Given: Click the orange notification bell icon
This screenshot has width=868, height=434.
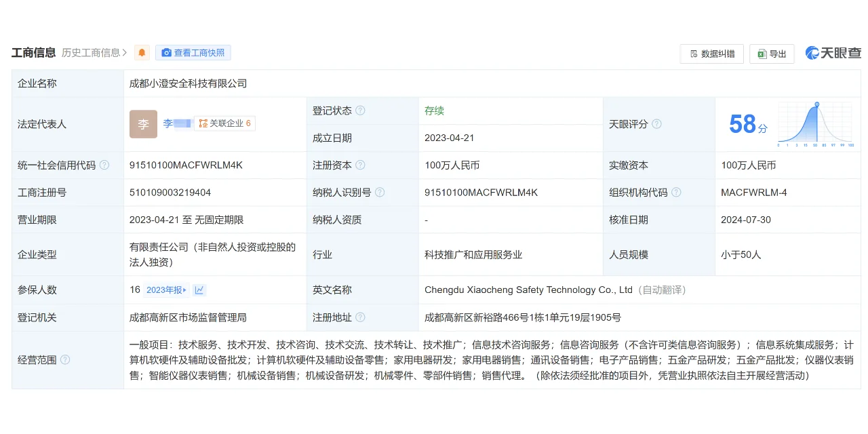Looking at the screenshot, I should (x=142, y=52).
